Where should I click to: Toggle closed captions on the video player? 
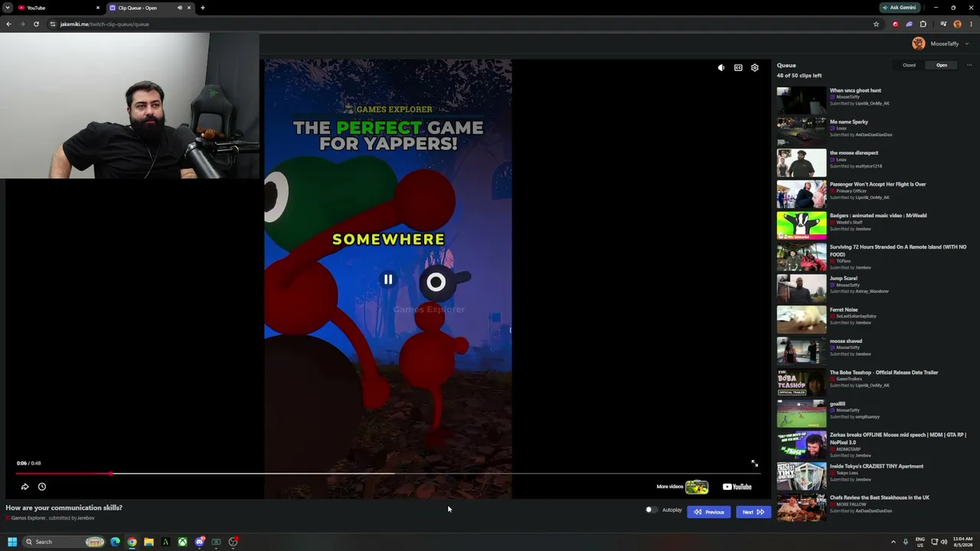click(738, 67)
